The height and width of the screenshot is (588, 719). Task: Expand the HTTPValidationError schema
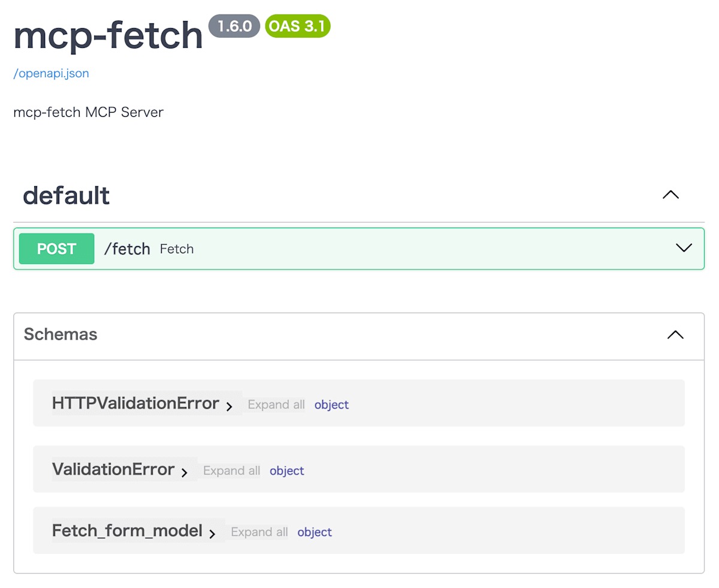coord(229,405)
